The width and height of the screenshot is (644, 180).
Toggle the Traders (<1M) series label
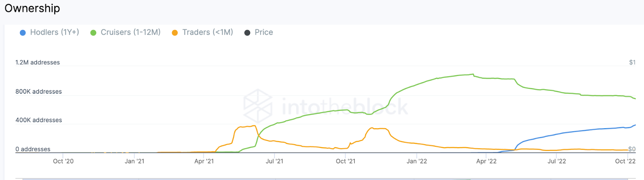click(x=207, y=32)
